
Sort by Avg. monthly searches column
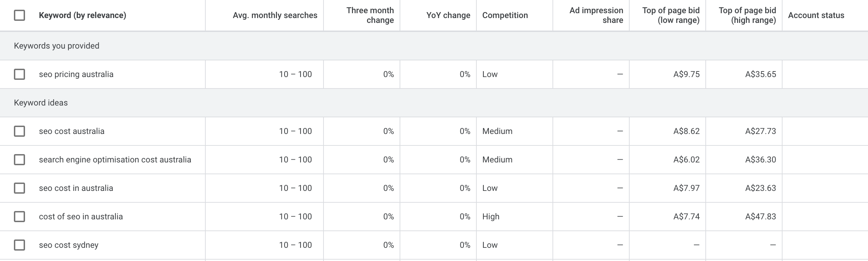[275, 15]
